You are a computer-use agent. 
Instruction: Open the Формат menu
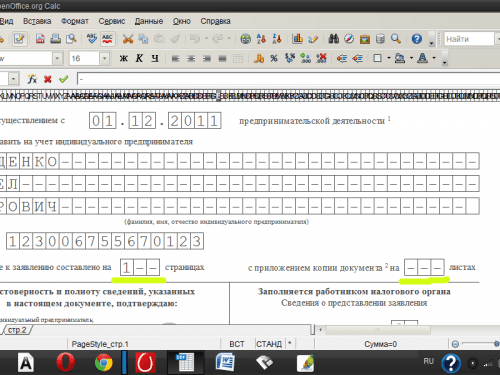(75, 21)
